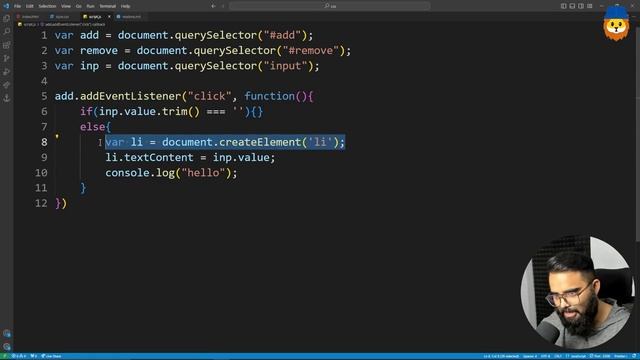This screenshot has width=640, height=360.
Task: Click the JavaScript language mode status item
Action: (x=576, y=356)
